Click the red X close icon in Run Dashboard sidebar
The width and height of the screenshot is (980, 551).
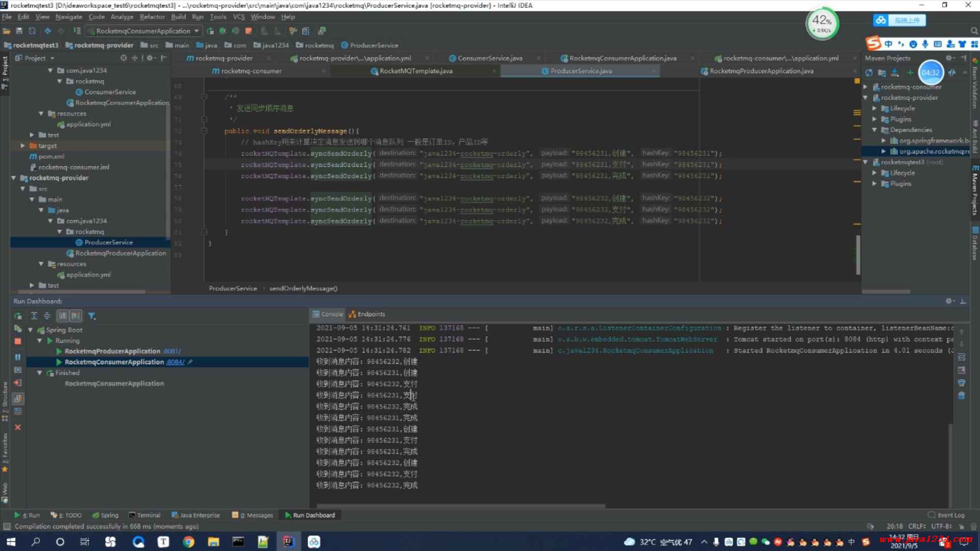[18, 428]
